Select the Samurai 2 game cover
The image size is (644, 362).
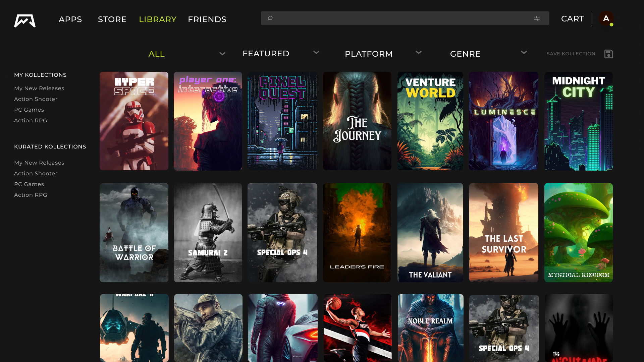click(x=208, y=233)
